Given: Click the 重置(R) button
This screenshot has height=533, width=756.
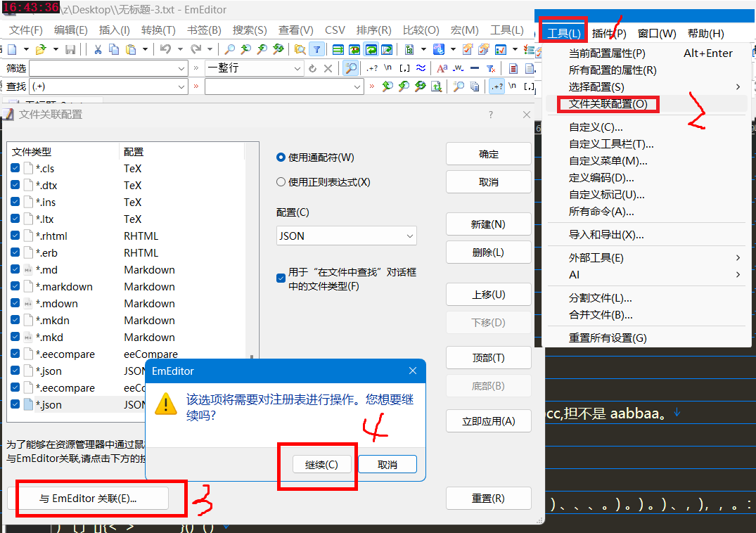Looking at the screenshot, I should click(x=488, y=499).
